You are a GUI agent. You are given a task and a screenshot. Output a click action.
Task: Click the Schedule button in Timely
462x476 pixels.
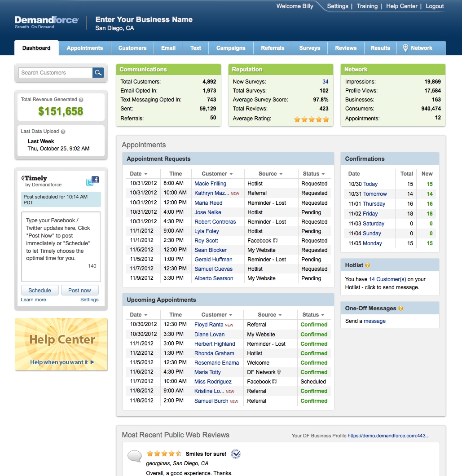pyautogui.click(x=40, y=290)
